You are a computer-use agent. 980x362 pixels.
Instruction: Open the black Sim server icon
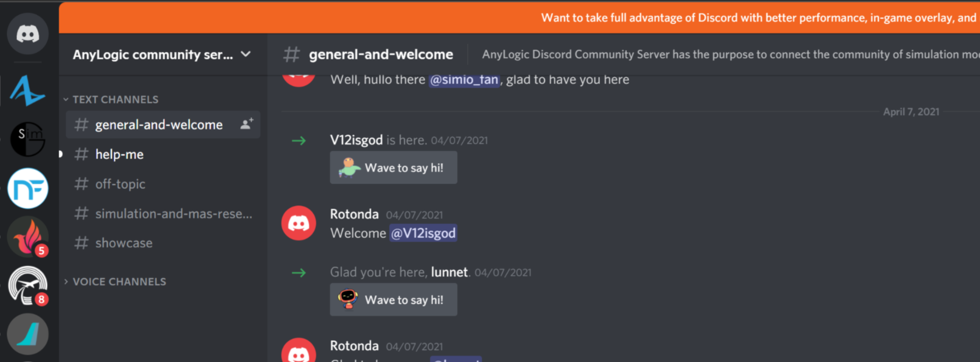(28, 139)
